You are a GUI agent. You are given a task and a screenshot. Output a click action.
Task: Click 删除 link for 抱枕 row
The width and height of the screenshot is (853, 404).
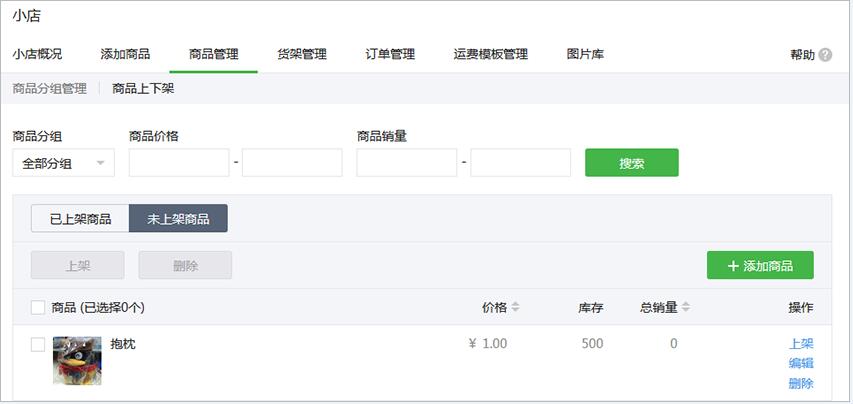point(801,383)
